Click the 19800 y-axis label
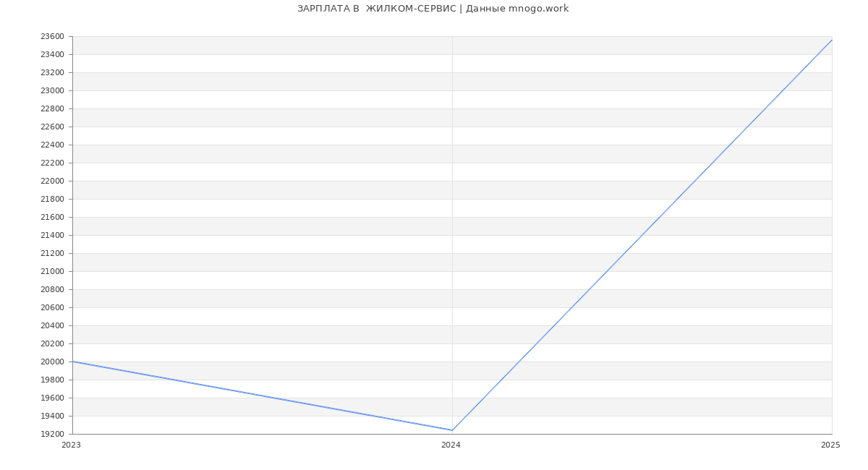The image size is (868, 470). click(52, 380)
